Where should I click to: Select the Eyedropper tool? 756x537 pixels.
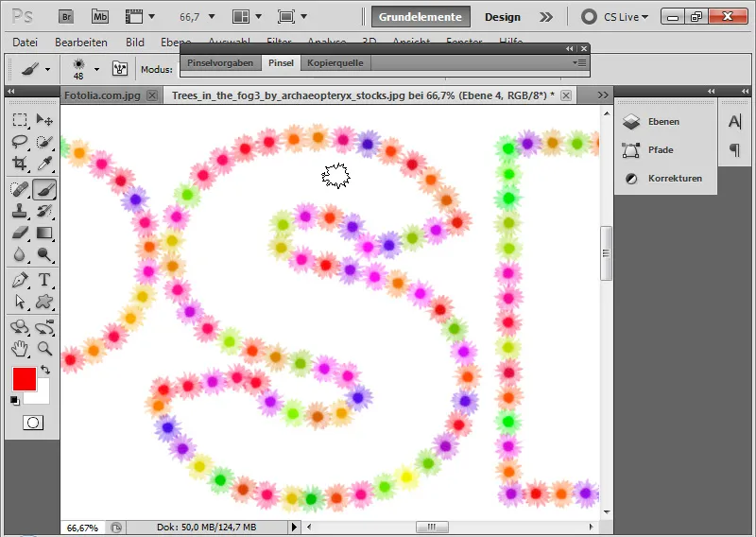pos(44,163)
